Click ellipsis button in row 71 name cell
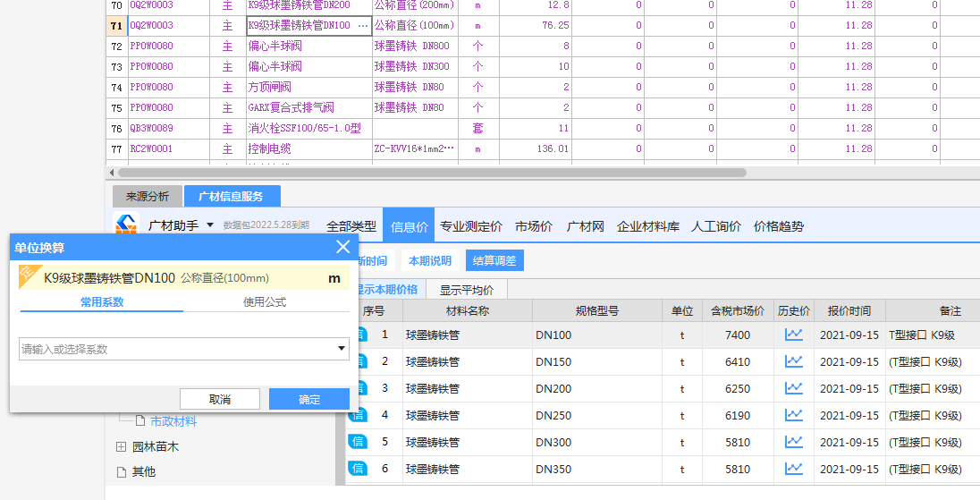The width and height of the screenshot is (980, 500). [363, 26]
